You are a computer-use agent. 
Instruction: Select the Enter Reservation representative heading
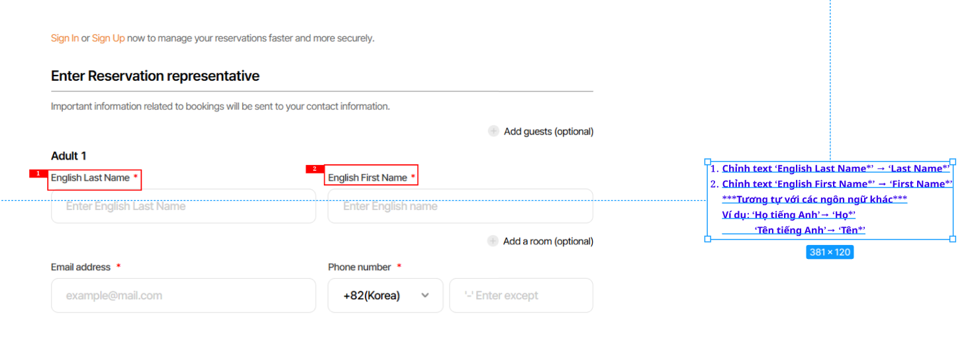coord(155,76)
